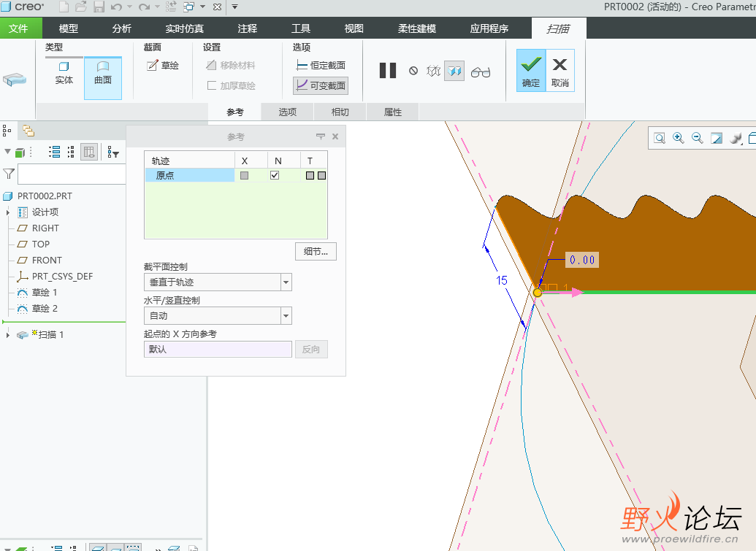Click the Zoom Out magnifier icon

coord(697,138)
